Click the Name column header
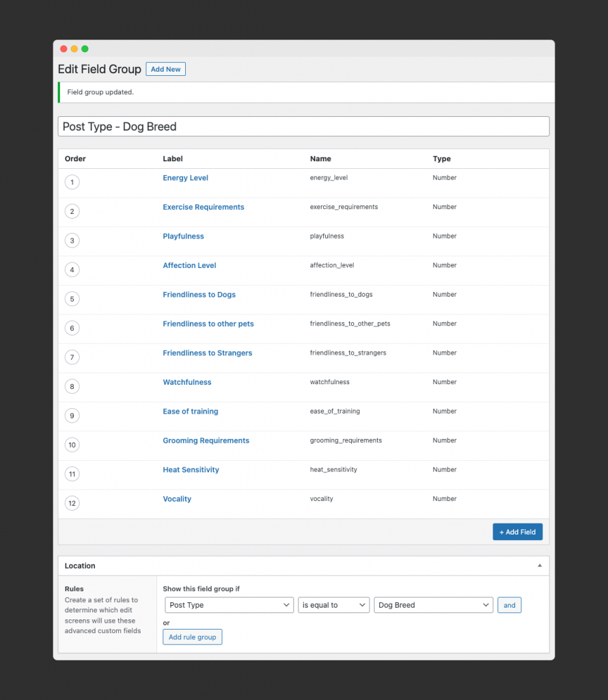Screen dimensions: 608x700 (x=320, y=159)
